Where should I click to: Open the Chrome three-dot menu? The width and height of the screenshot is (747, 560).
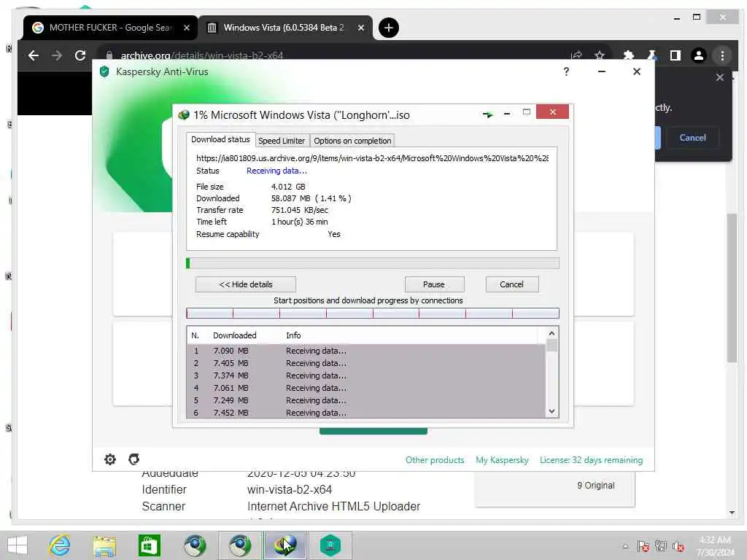(x=722, y=55)
